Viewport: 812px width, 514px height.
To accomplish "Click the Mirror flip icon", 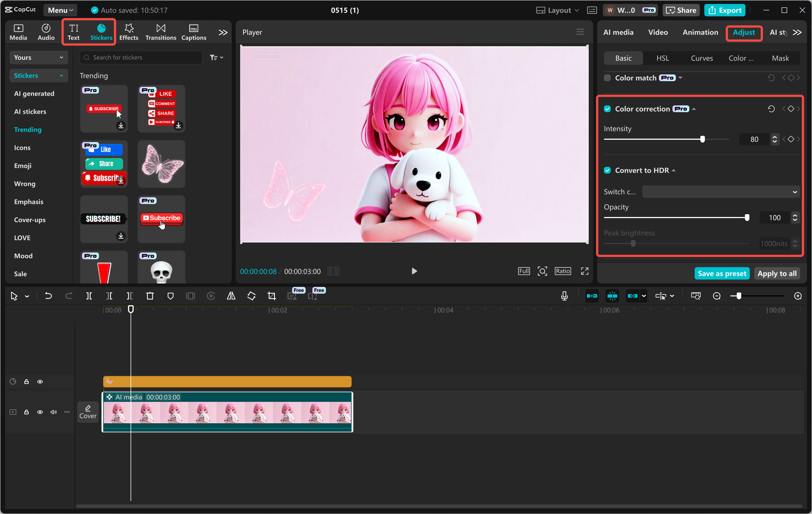I will pyautogui.click(x=231, y=296).
